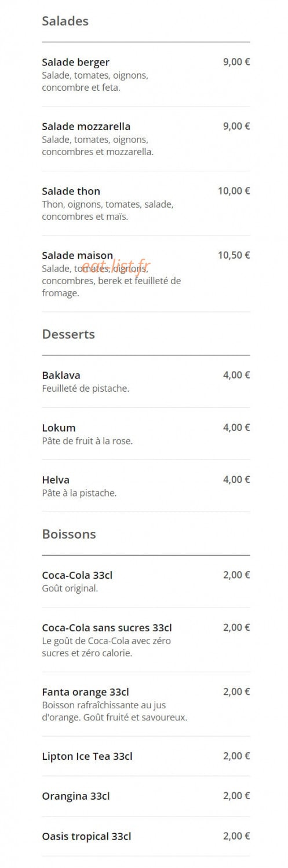Select Orangina 33cl drink
Viewport: 288px width, 868px height.
tap(146, 796)
